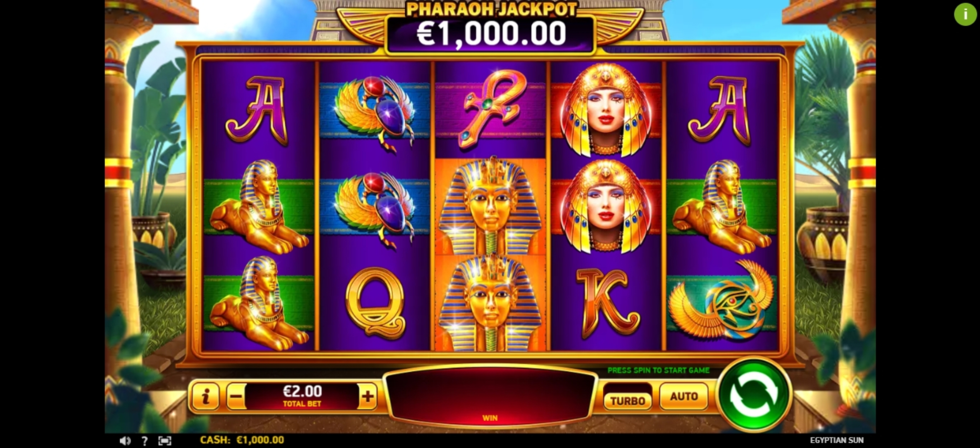
Task: Click the €2.00 total bet display
Action: pos(302,396)
